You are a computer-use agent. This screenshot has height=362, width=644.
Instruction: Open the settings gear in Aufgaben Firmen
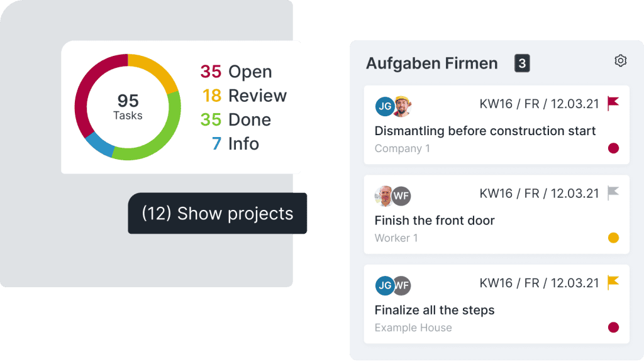620,60
